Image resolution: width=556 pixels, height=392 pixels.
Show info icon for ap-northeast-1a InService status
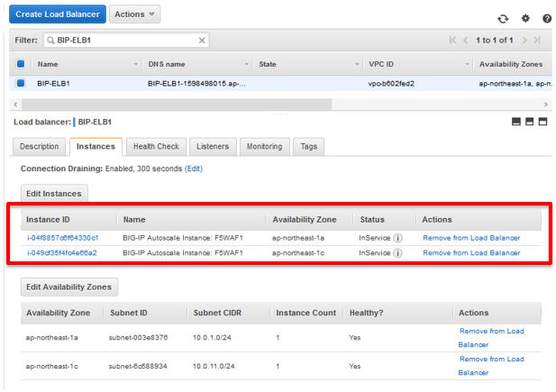(x=398, y=238)
